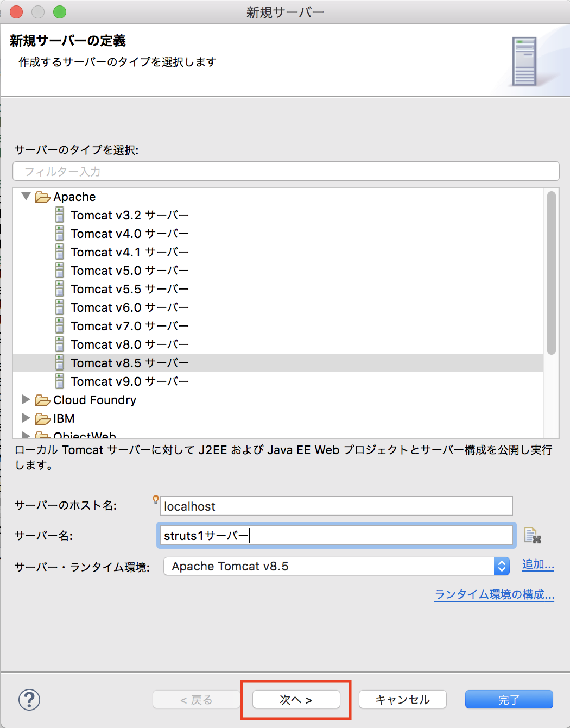Select Tomcat v9.0 サーバー text
This screenshot has width=570, height=728.
tap(130, 381)
